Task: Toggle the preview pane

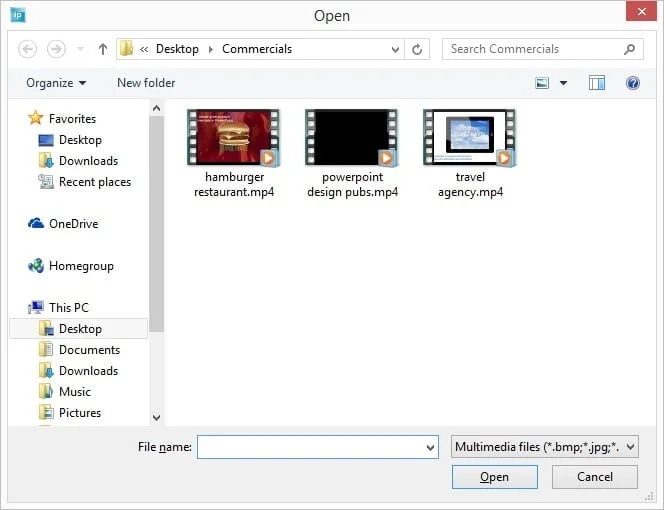Action: point(597,83)
